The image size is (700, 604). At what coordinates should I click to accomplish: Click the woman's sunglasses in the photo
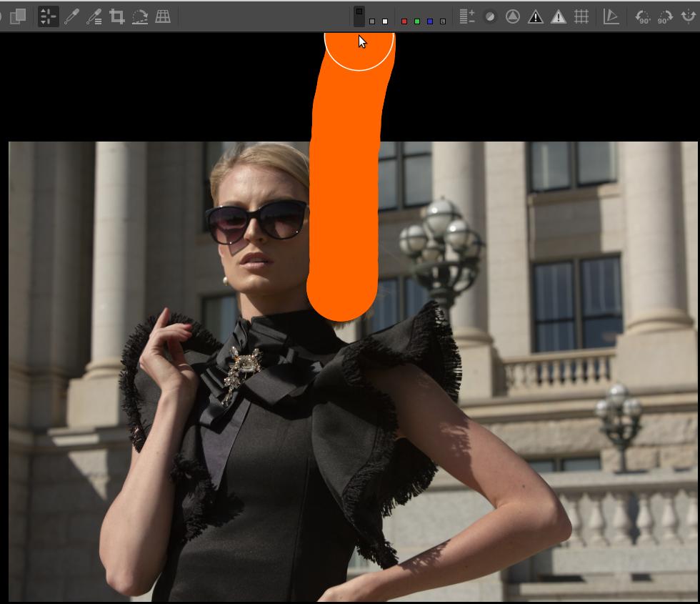tap(257, 220)
